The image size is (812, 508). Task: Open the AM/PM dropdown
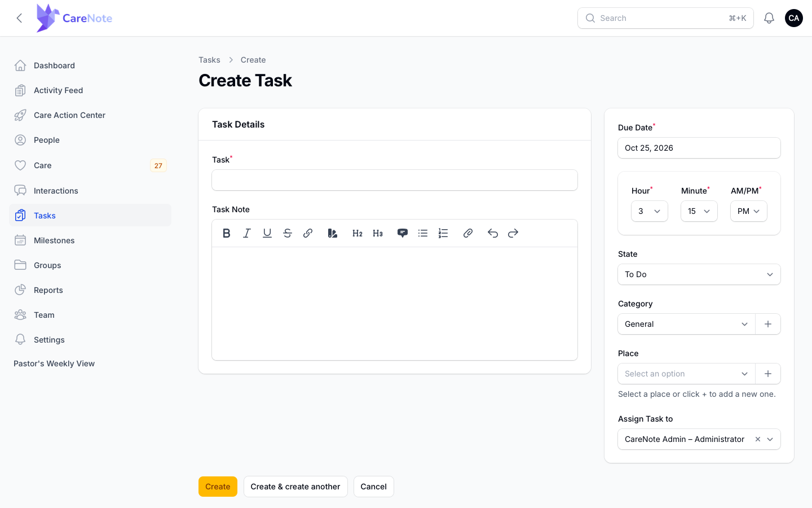(x=749, y=211)
